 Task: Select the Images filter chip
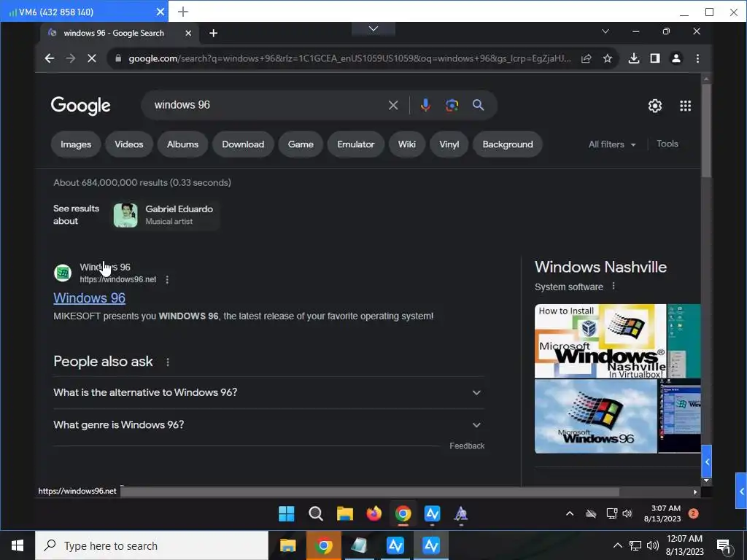pyautogui.click(x=76, y=144)
